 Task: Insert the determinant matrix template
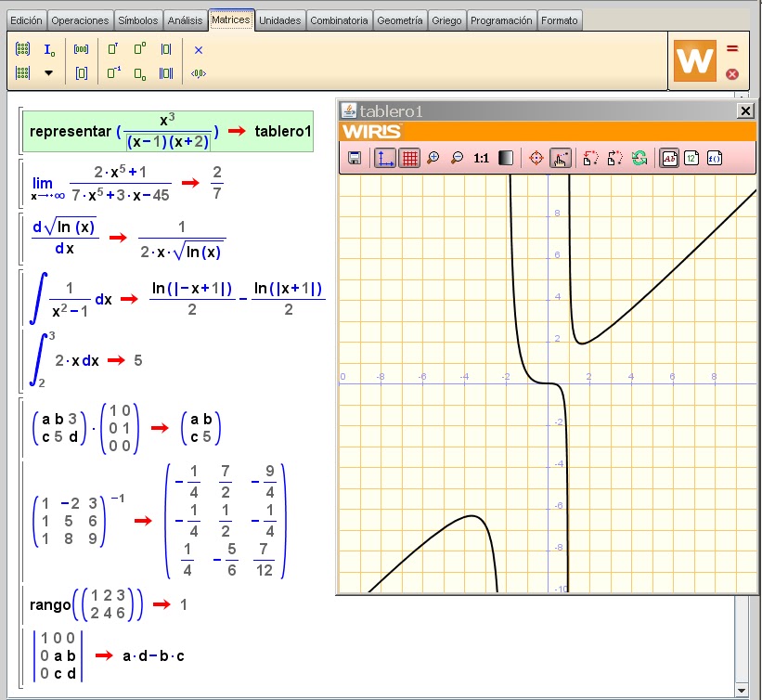click(x=22, y=73)
